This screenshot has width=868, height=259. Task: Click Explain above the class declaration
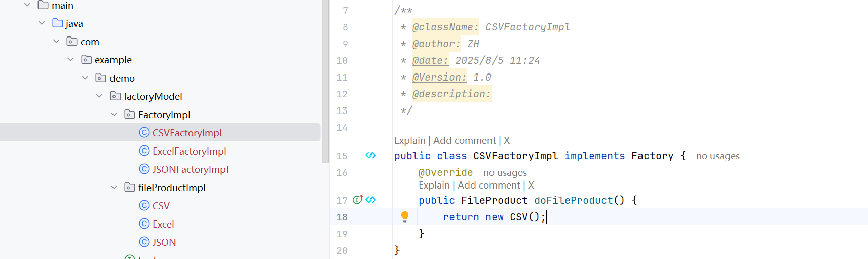click(409, 141)
